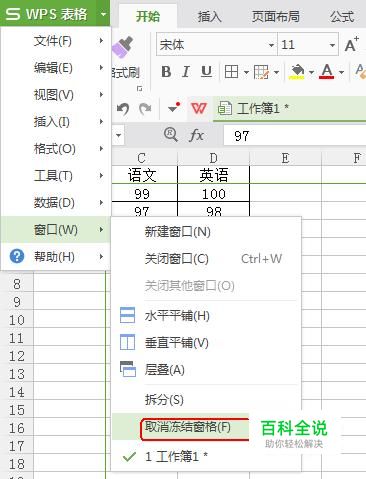
Task: Toggle italic formatting
Action: coord(186,71)
